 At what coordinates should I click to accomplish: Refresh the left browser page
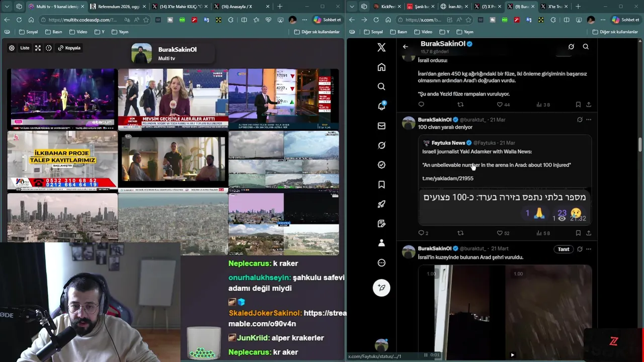pos(19,20)
